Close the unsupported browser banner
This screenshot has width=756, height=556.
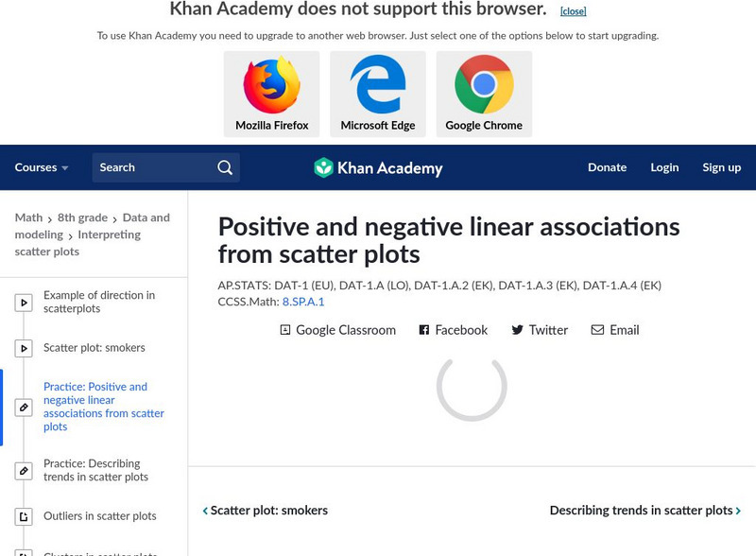tap(573, 11)
